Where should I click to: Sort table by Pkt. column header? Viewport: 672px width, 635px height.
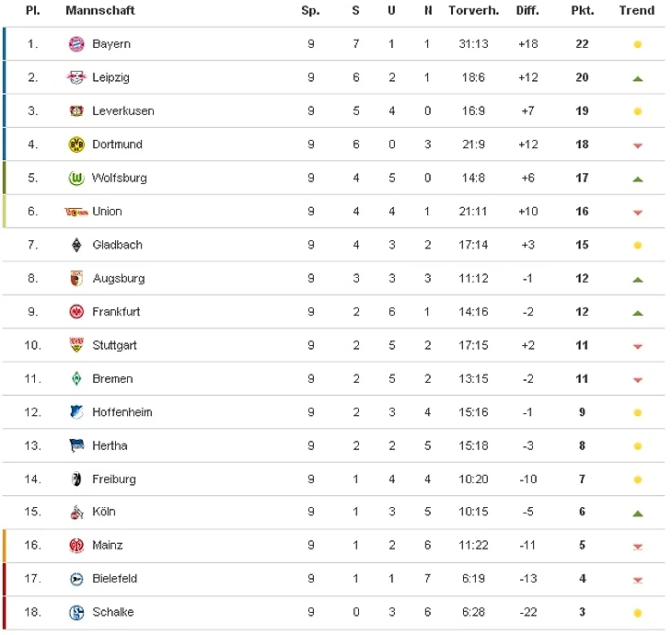point(582,11)
